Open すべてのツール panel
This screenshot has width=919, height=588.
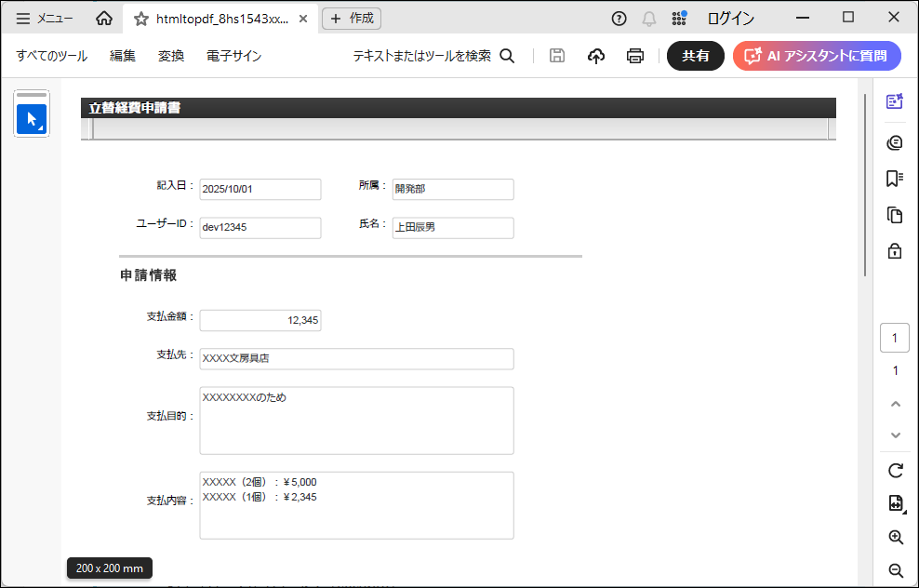(52, 56)
